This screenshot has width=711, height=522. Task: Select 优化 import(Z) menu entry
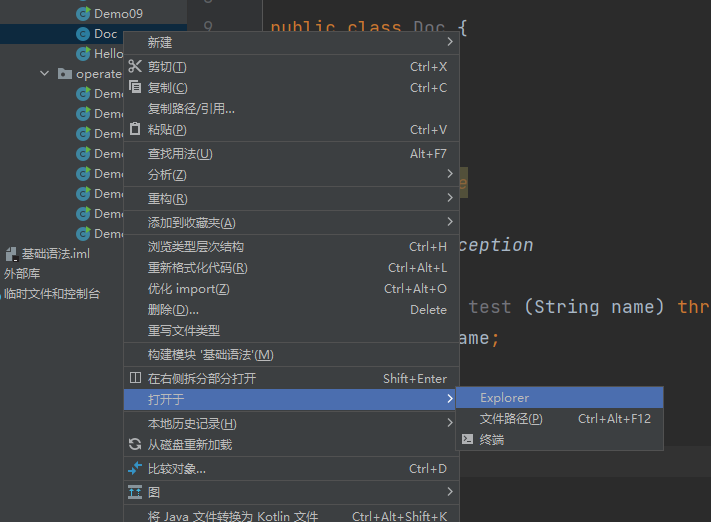click(291, 289)
